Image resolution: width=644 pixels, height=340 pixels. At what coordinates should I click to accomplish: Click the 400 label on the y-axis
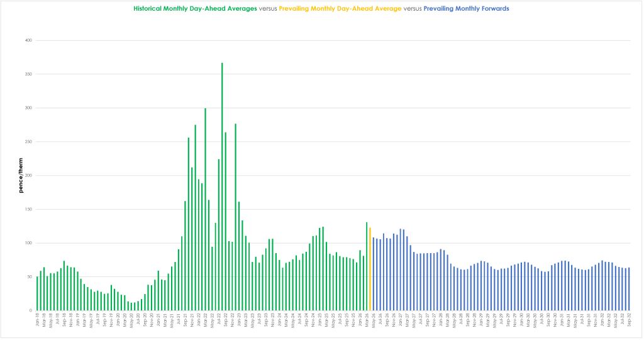point(28,41)
